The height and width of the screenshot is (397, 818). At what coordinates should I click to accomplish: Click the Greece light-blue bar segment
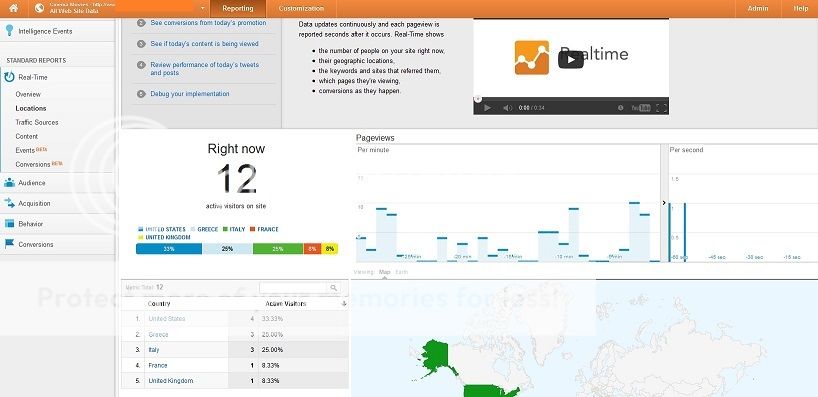(x=227, y=249)
